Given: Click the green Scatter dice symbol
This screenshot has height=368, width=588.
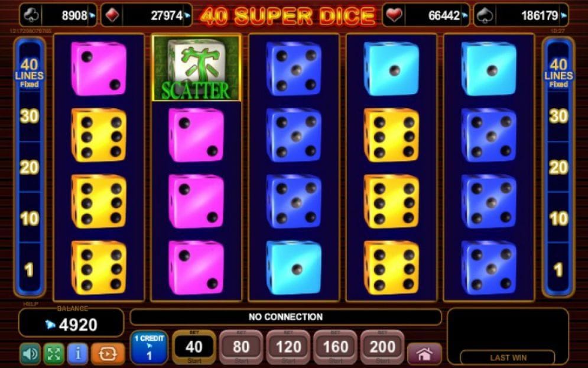Looking at the screenshot, I should 196,68.
